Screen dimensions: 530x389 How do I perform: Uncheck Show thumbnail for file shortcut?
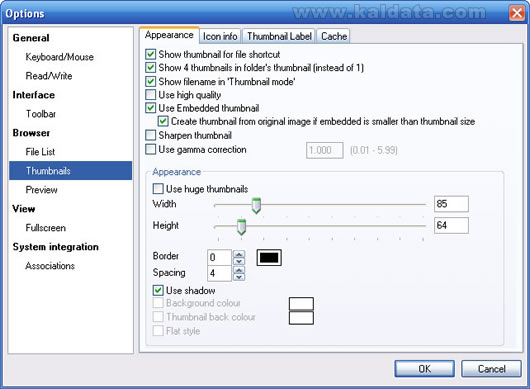coord(150,54)
